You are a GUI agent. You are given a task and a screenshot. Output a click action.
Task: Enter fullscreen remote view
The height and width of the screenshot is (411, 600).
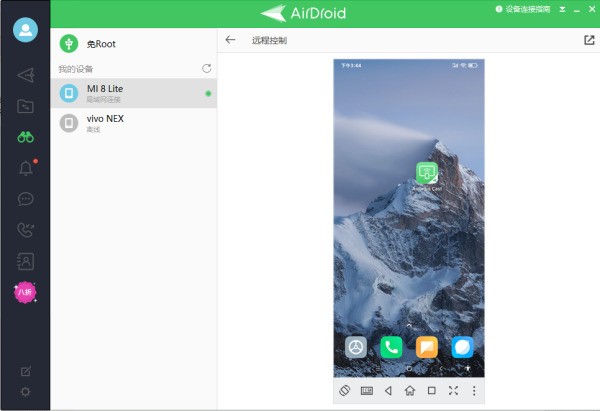pyautogui.click(x=453, y=391)
